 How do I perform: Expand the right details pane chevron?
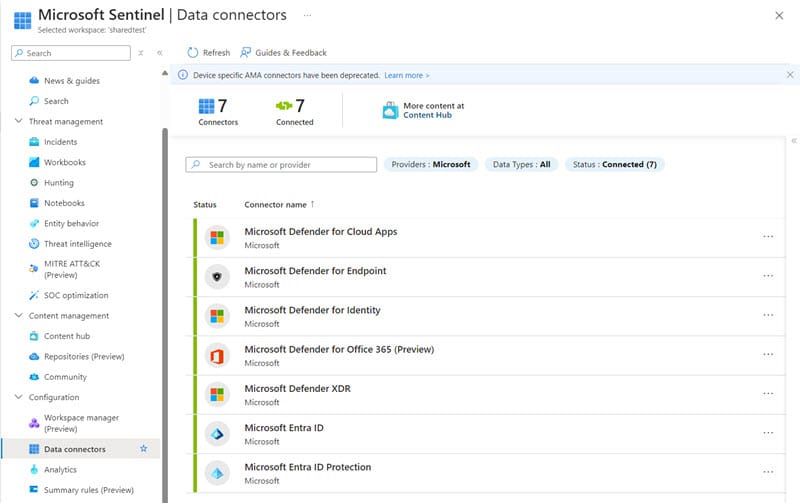coord(794,141)
